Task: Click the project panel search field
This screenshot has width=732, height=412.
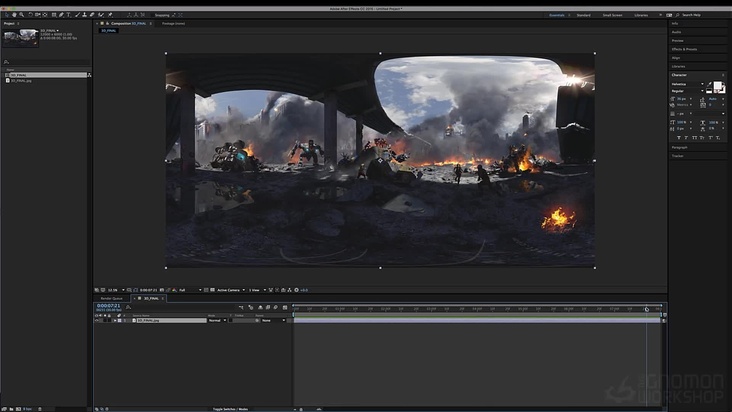Action: (x=47, y=62)
